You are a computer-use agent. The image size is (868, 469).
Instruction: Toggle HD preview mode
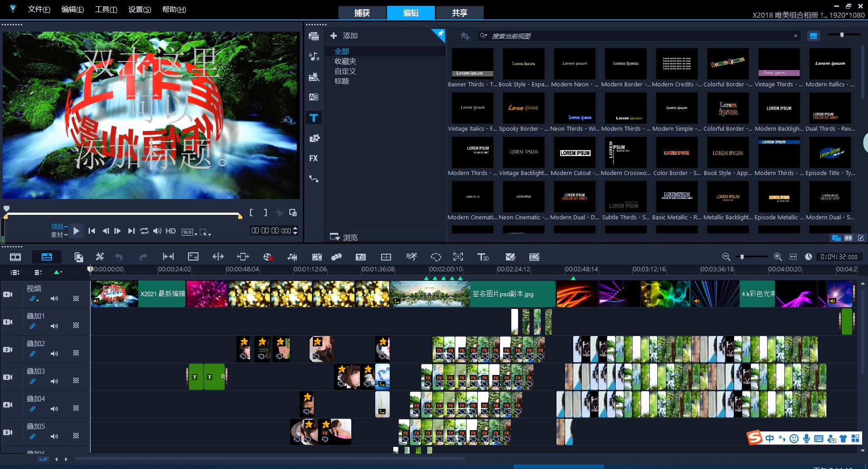coord(170,231)
